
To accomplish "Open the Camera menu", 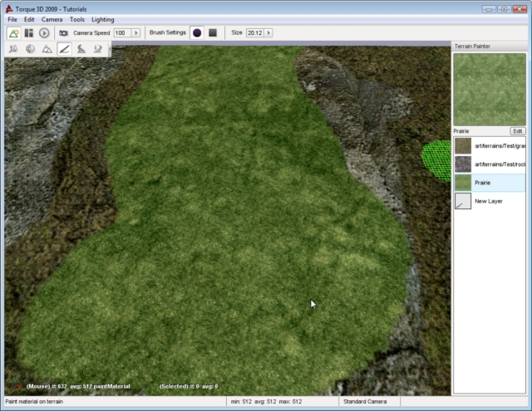I will [52, 19].
